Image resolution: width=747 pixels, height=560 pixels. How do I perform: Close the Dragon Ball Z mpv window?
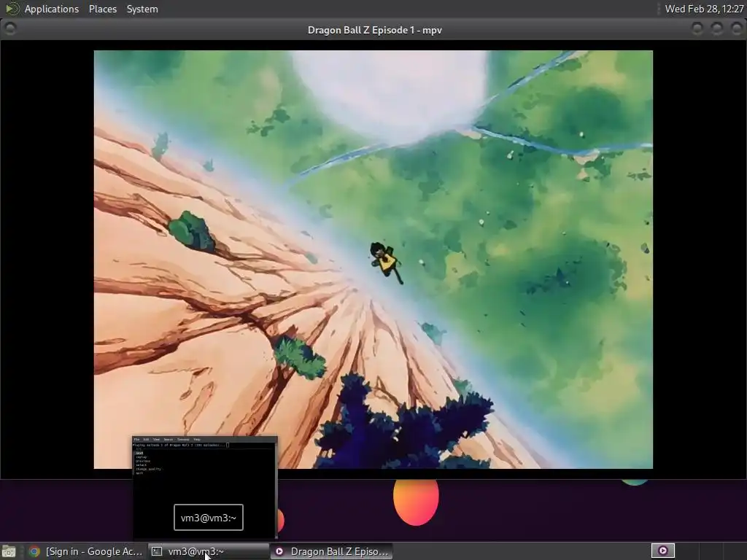tap(737, 29)
